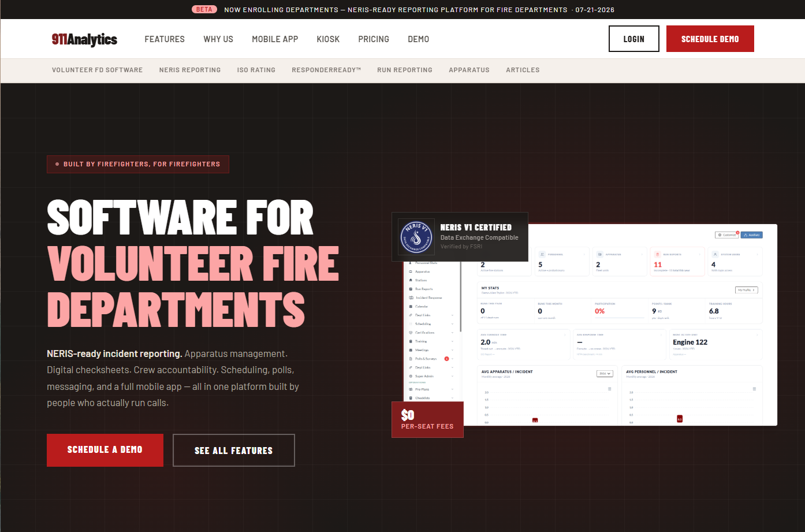The width and height of the screenshot is (805, 532).
Task: Click the Pre-Plans icon in sidebar
Action: pyautogui.click(x=411, y=389)
